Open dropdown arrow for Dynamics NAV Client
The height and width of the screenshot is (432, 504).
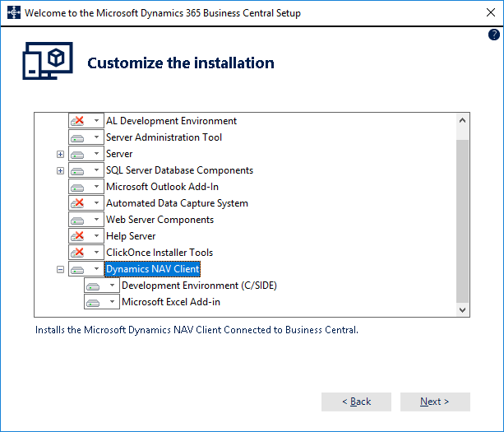coord(96,268)
